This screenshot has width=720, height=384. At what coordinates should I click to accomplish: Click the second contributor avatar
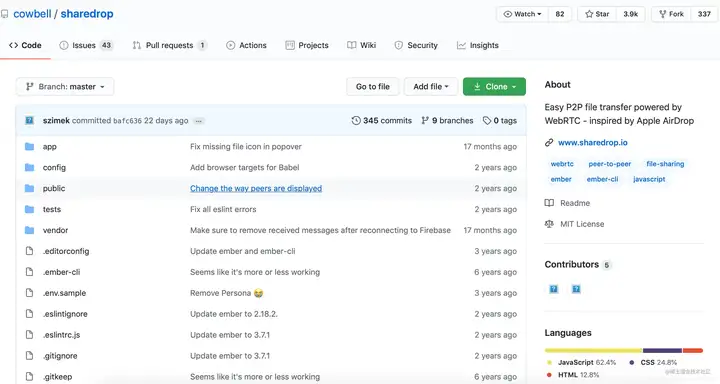[x=576, y=289]
